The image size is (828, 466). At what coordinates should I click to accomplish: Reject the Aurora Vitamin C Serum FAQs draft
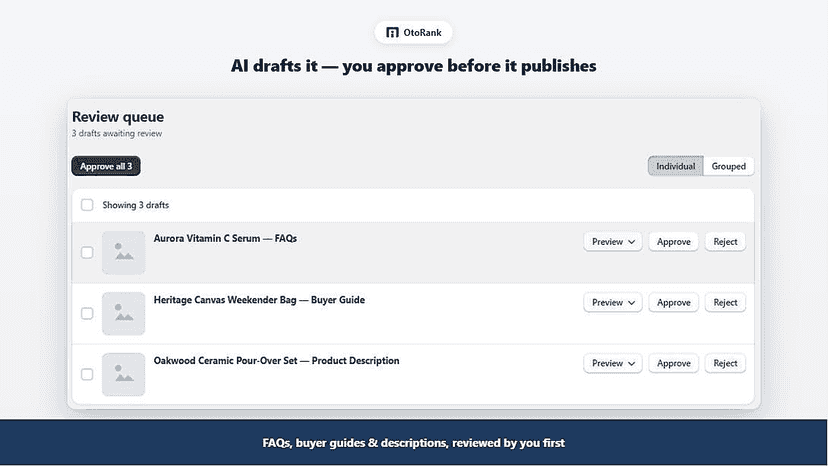pyautogui.click(x=725, y=241)
